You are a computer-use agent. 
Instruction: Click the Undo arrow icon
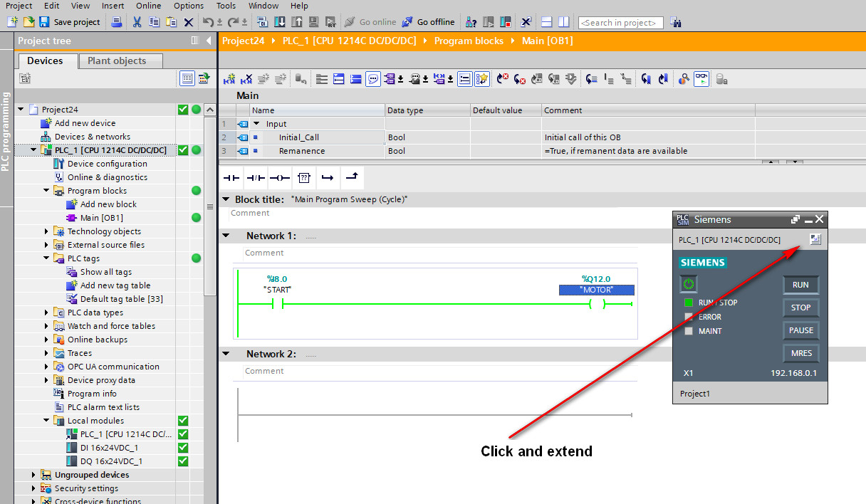[x=207, y=22]
